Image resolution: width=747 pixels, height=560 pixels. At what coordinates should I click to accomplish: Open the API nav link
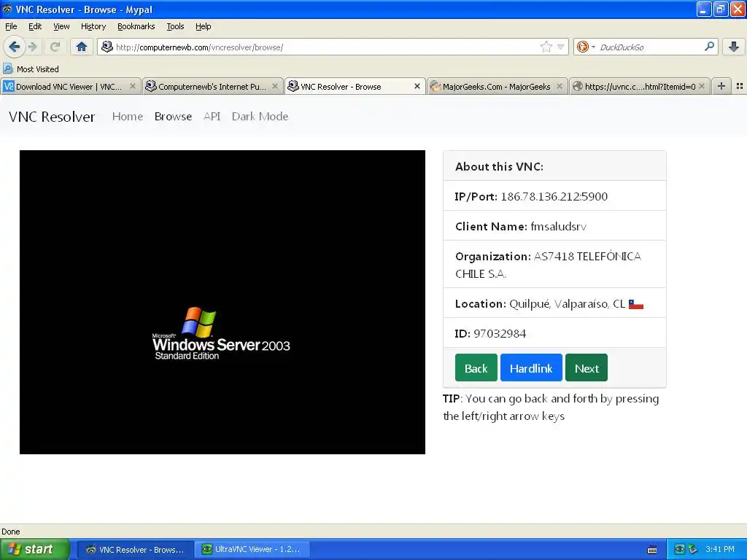[212, 116]
